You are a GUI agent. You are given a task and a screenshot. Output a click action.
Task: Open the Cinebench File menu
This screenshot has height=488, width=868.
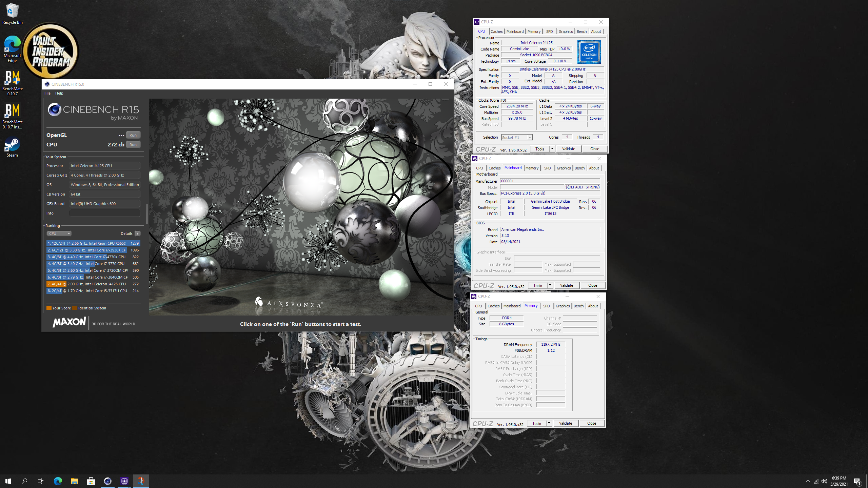pyautogui.click(x=47, y=93)
